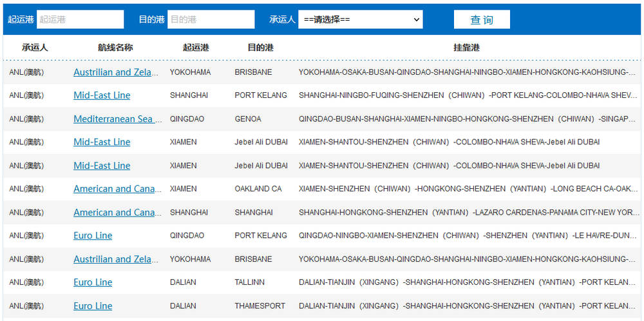Click ports list starting SHANGHAI-HONGKONG-SHENZHEN (YANTIAN)
The height and width of the screenshot is (321, 644).
pos(468,213)
